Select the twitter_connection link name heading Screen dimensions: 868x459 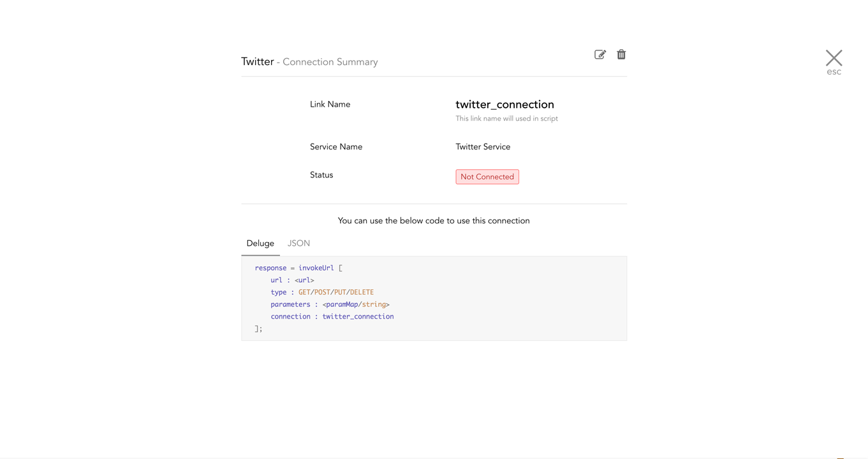pos(504,104)
